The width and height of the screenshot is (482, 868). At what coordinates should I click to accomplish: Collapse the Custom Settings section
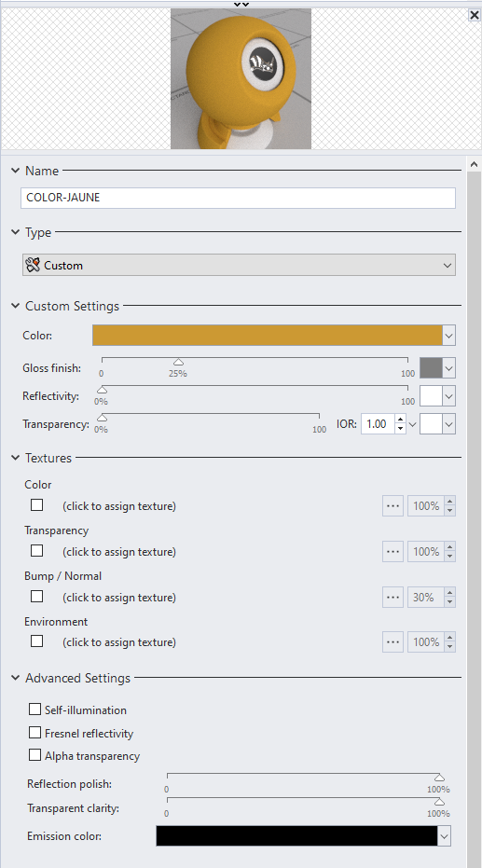pos(15,306)
